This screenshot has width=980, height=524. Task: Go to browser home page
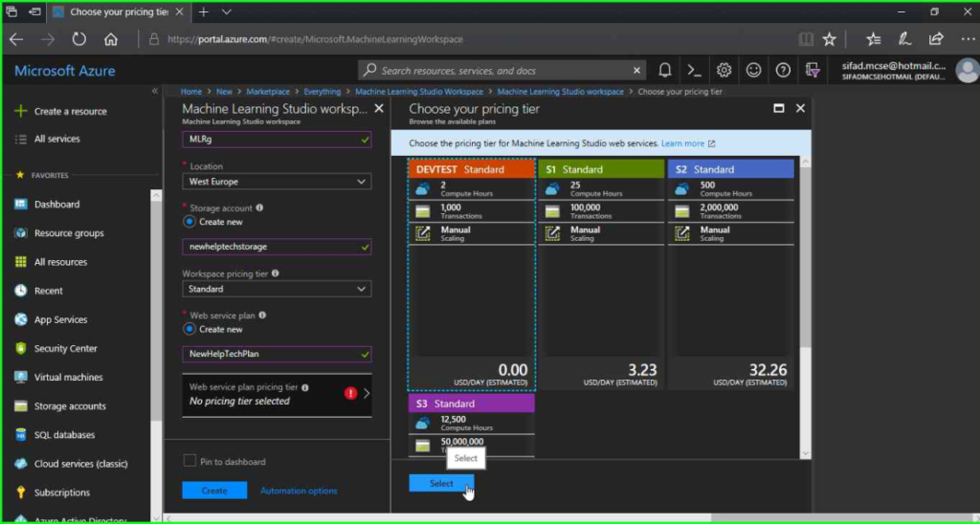[x=111, y=38]
